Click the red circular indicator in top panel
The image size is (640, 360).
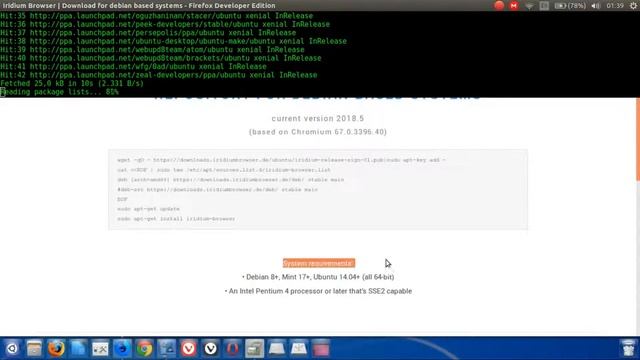coord(499,5)
